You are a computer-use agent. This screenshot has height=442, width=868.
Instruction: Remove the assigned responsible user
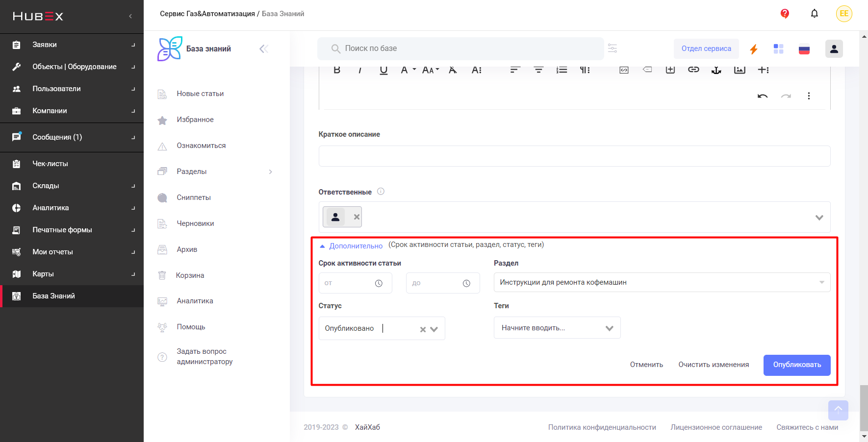click(x=357, y=217)
